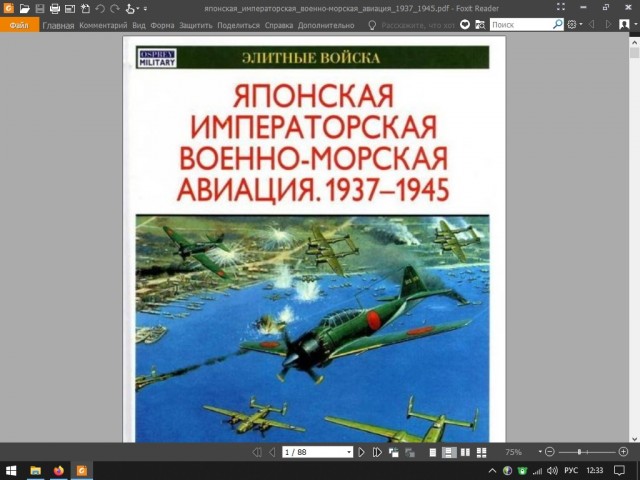Open the Файл menu
This screenshot has width=640, height=480.
[x=19, y=25]
